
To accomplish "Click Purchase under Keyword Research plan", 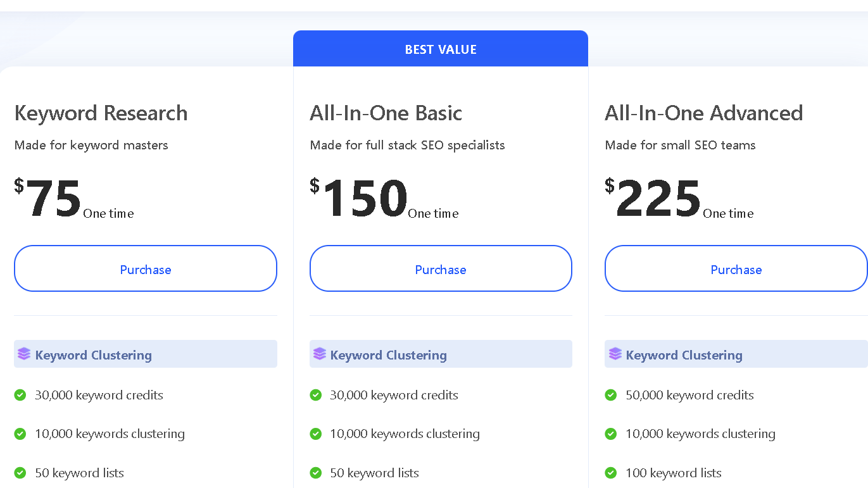I will (x=146, y=268).
